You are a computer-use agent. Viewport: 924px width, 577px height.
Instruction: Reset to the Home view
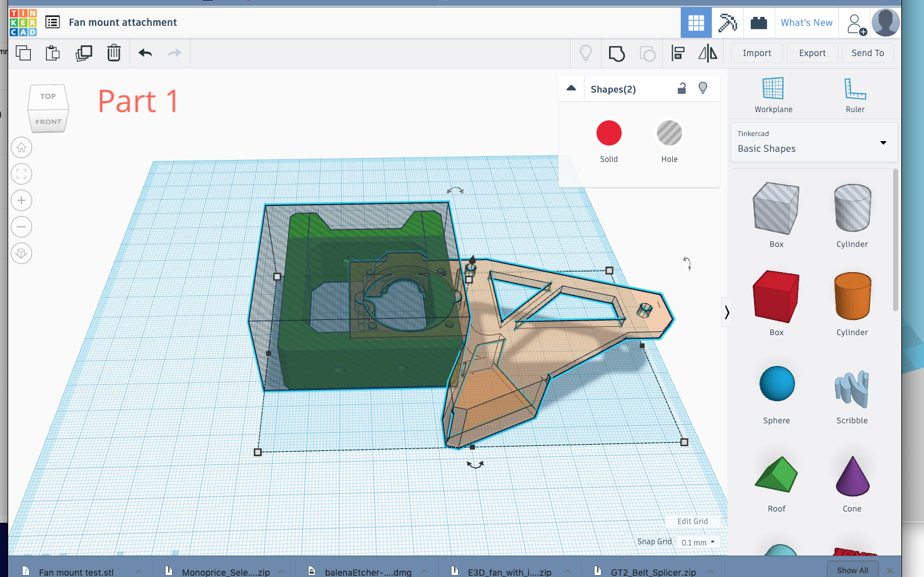click(21, 147)
